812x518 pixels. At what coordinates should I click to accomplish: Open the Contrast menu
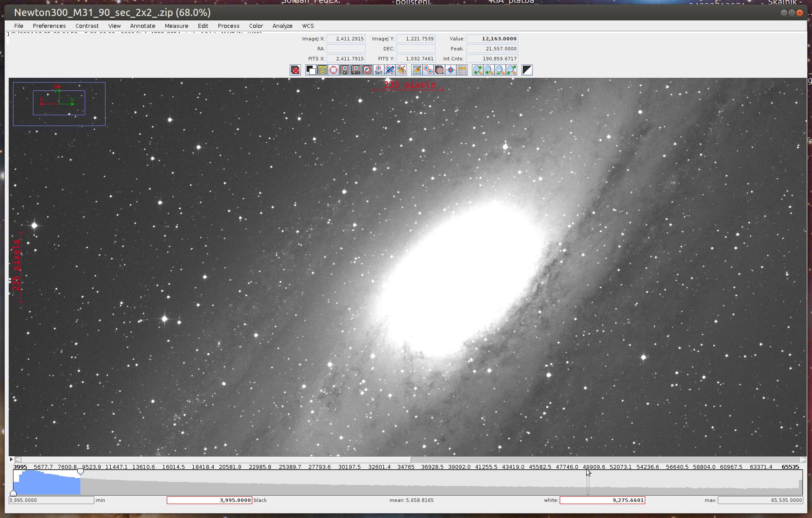[87, 26]
